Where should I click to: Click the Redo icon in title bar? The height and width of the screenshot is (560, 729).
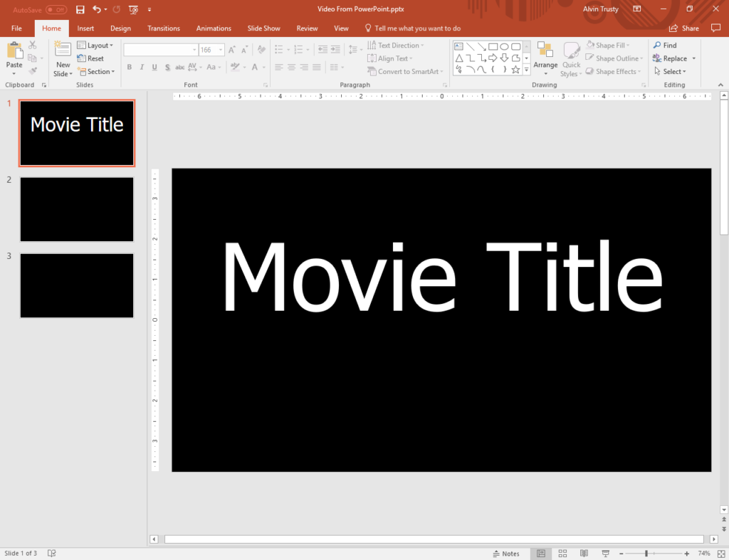117,9
